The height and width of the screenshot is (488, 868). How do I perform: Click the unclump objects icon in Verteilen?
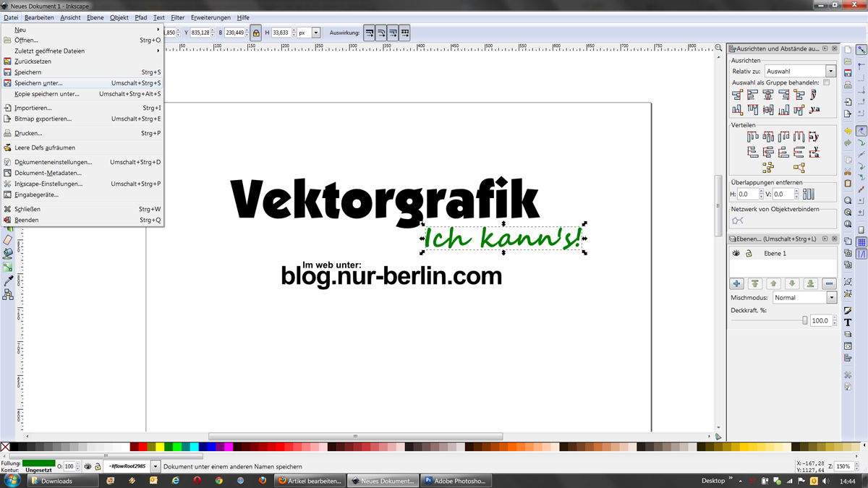(x=799, y=168)
